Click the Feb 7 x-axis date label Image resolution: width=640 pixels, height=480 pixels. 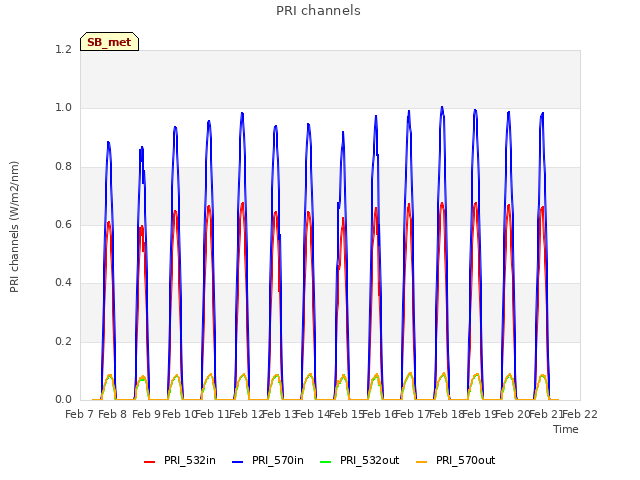point(80,414)
